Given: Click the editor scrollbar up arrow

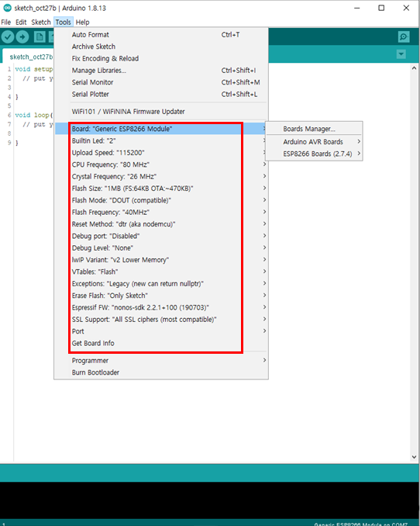Looking at the screenshot, I should (x=414, y=68).
